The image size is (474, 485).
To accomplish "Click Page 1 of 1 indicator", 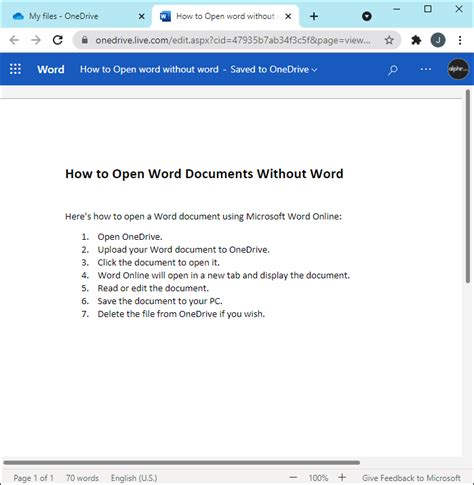I will 33,478.
